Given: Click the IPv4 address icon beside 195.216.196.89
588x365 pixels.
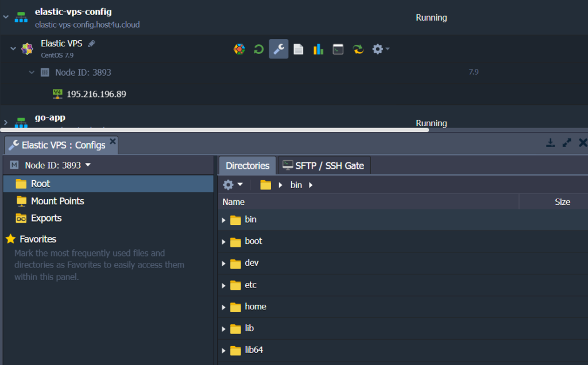Looking at the screenshot, I should [57, 94].
